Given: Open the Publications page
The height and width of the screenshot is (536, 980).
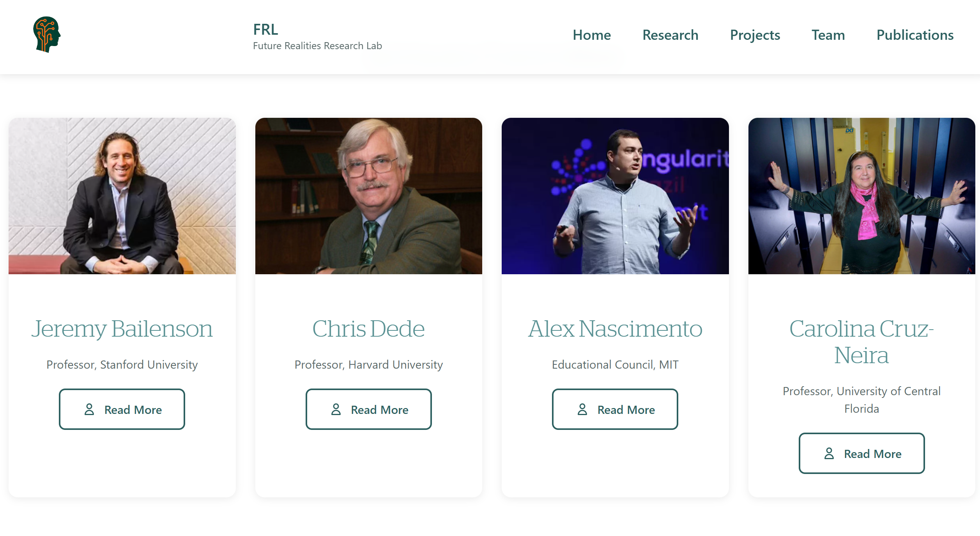Looking at the screenshot, I should 915,35.
